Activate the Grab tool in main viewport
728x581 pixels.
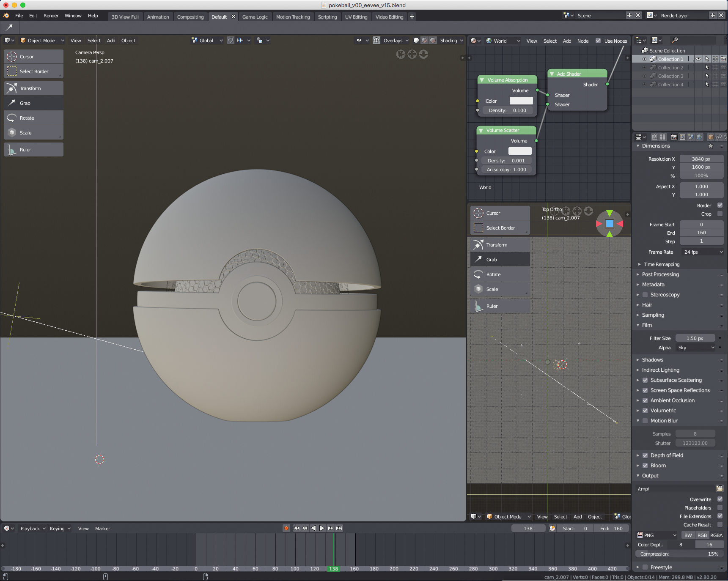pyautogui.click(x=33, y=103)
